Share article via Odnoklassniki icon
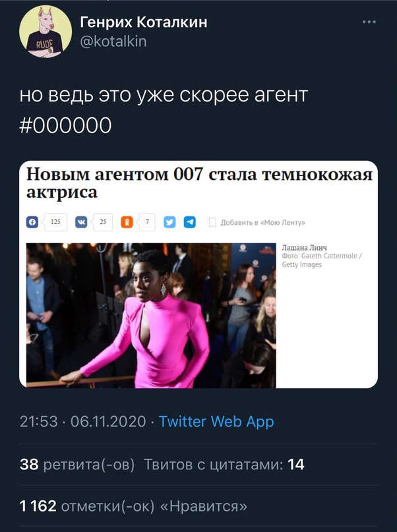 (x=127, y=222)
